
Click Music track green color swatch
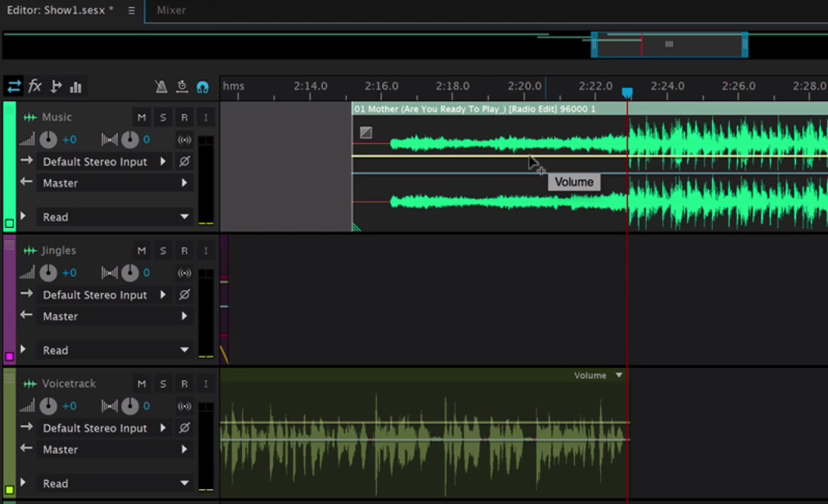(9, 223)
